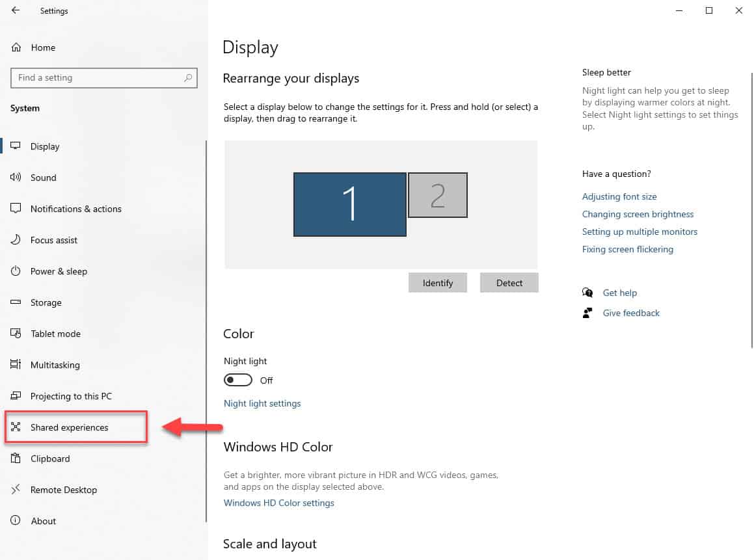Click the Power & sleep icon
Screen dimensions: 754x560
tap(16, 271)
